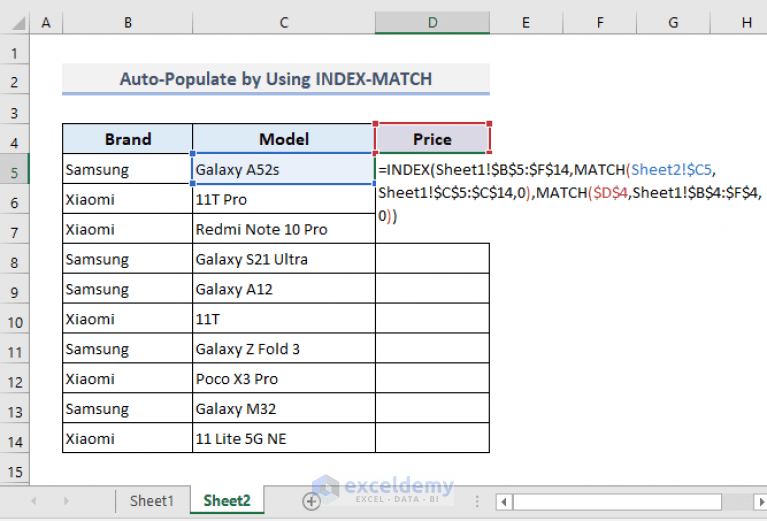
Task: Click the 'Galaxy Z Fold 3' cell
Action: [x=284, y=348]
